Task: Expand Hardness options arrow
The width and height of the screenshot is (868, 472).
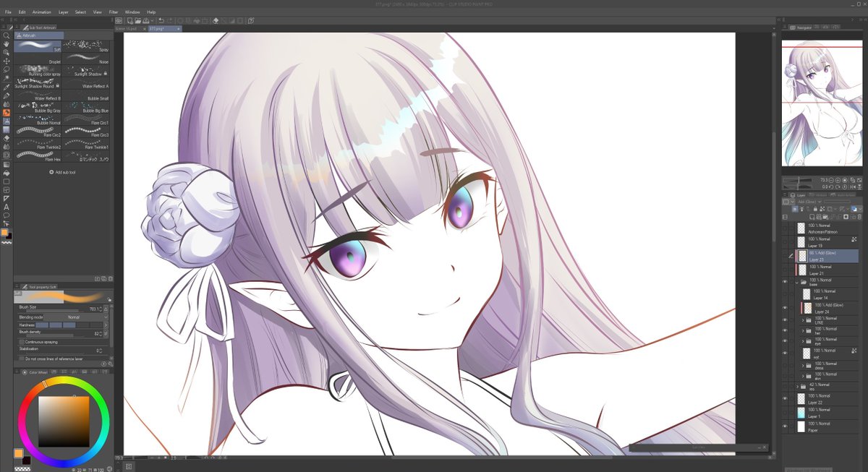Action: [x=106, y=325]
